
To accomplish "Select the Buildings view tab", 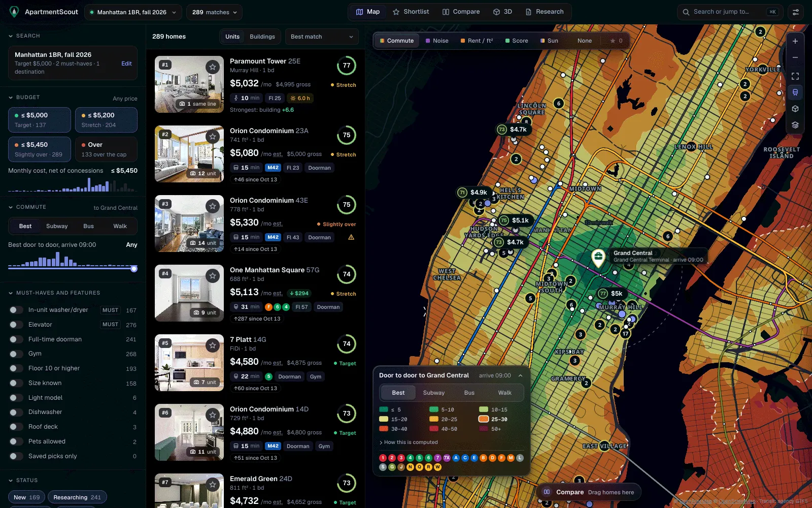I will [262, 37].
